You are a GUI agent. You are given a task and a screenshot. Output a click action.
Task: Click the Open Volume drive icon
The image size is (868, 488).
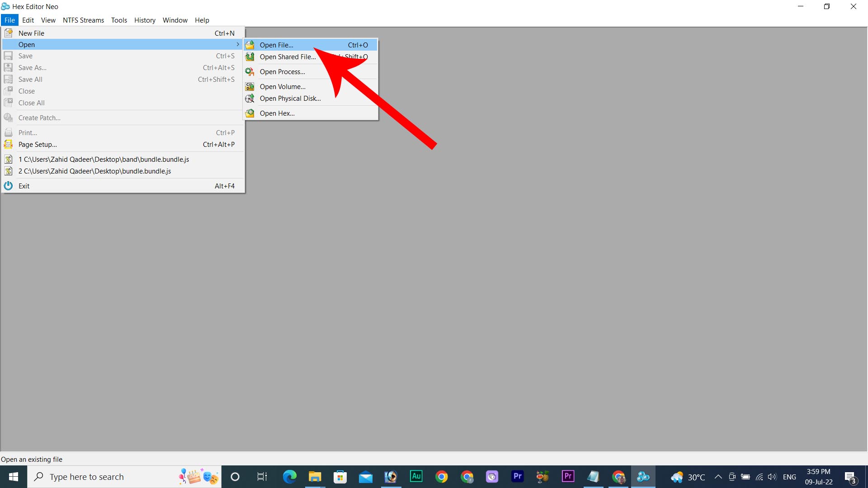point(250,87)
